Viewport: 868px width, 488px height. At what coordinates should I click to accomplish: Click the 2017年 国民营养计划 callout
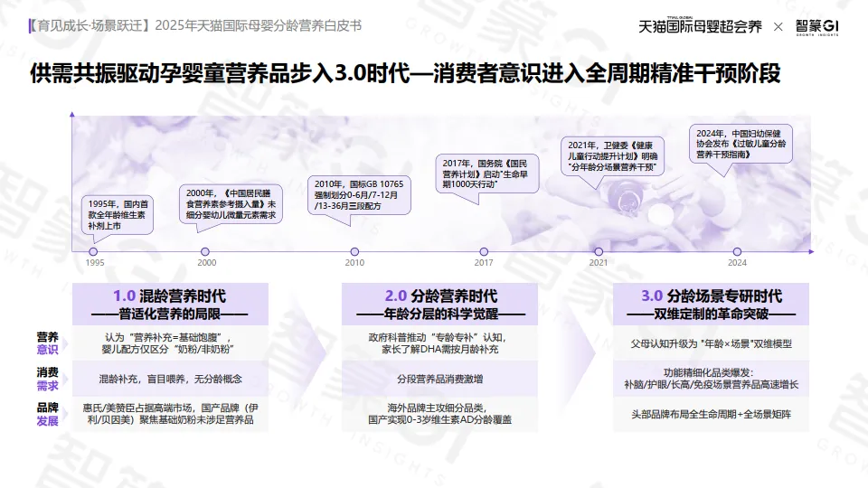[487, 174]
